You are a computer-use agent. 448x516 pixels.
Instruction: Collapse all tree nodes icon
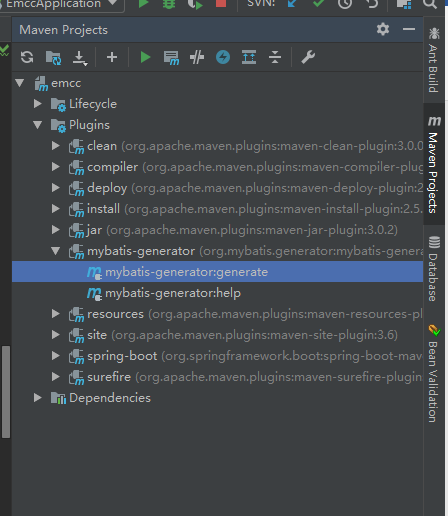(x=275, y=57)
